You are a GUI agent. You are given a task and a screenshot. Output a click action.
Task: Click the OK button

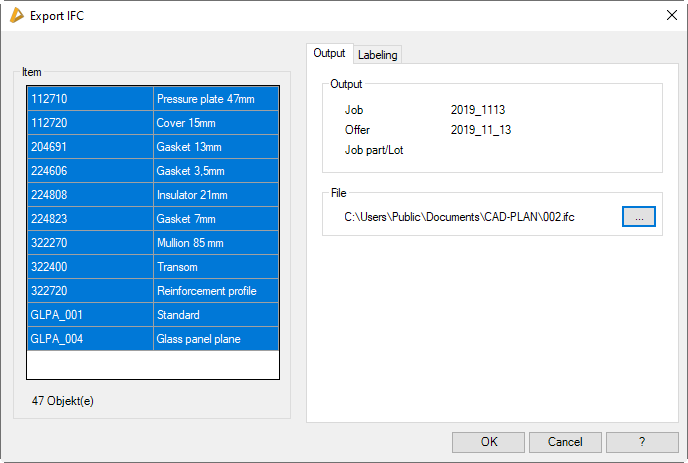pos(488,442)
